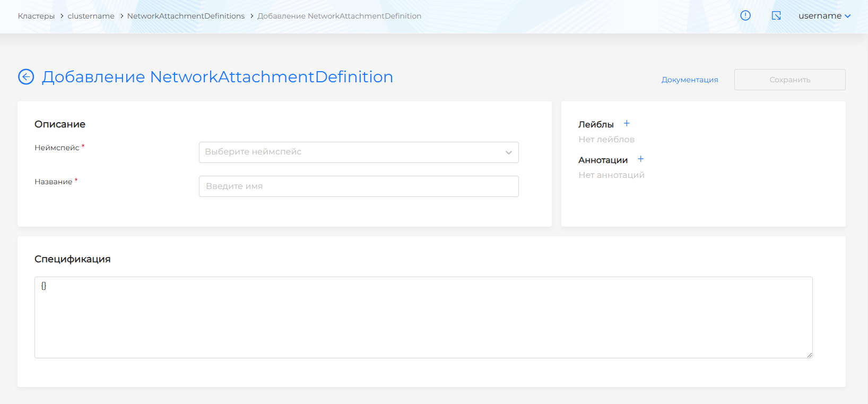Open the 'Выберите неймспейс' dropdown

350,152
